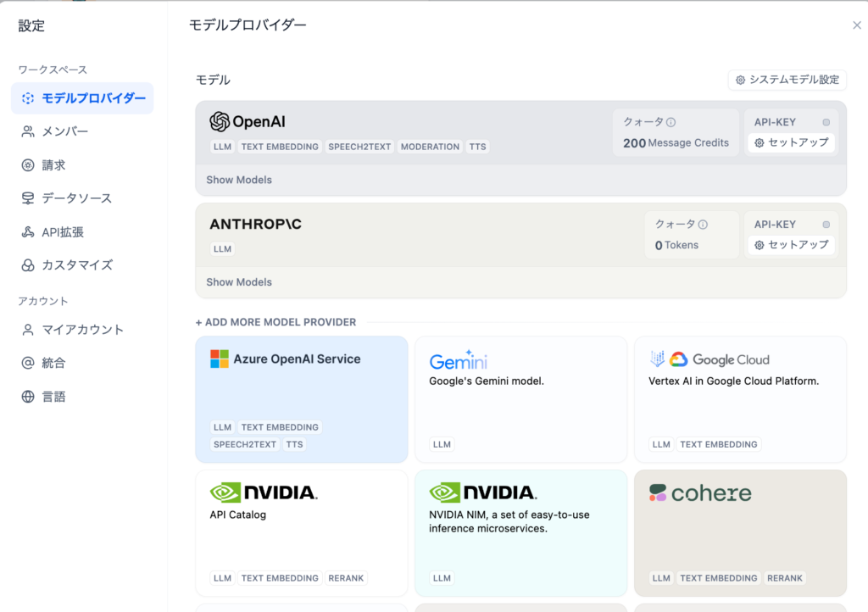This screenshot has height=612, width=868.
Task: Open the 統合 section
Action: click(82, 363)
